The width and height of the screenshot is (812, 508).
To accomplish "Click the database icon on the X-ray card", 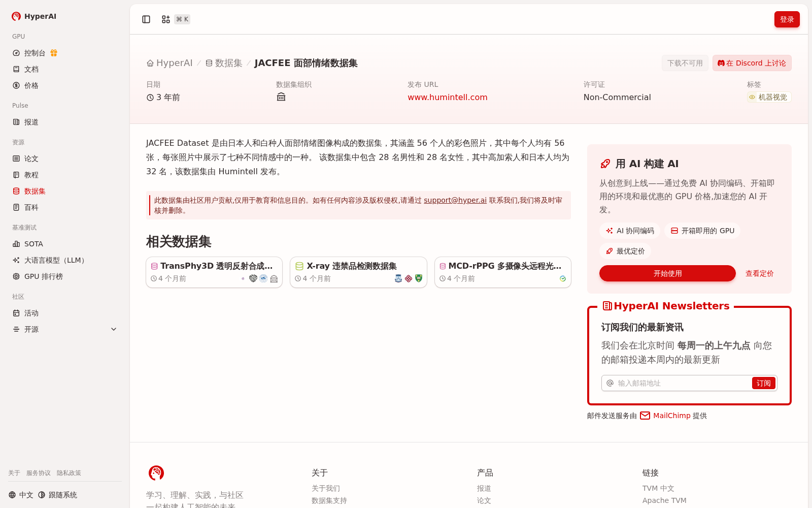I will [299, 266].
